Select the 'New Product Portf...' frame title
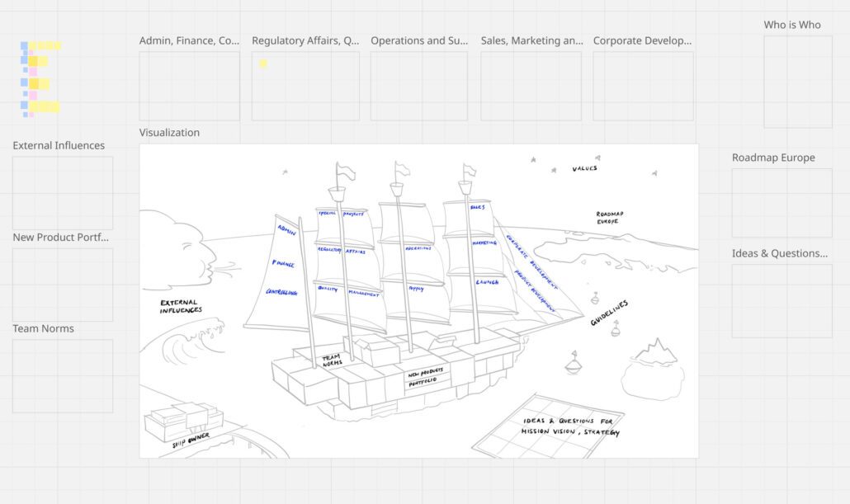850x504 pixels. (60, 238)
